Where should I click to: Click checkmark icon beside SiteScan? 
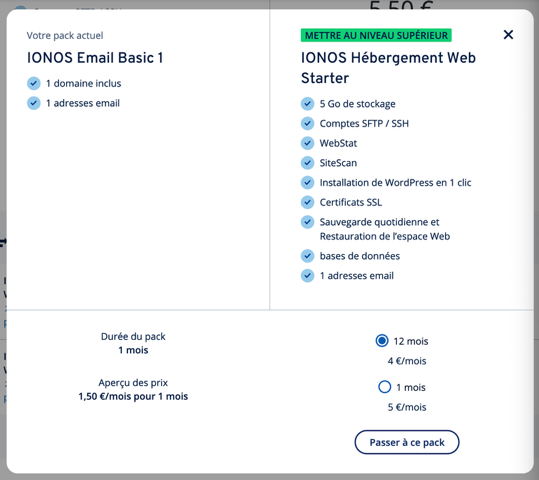(307, 163)
